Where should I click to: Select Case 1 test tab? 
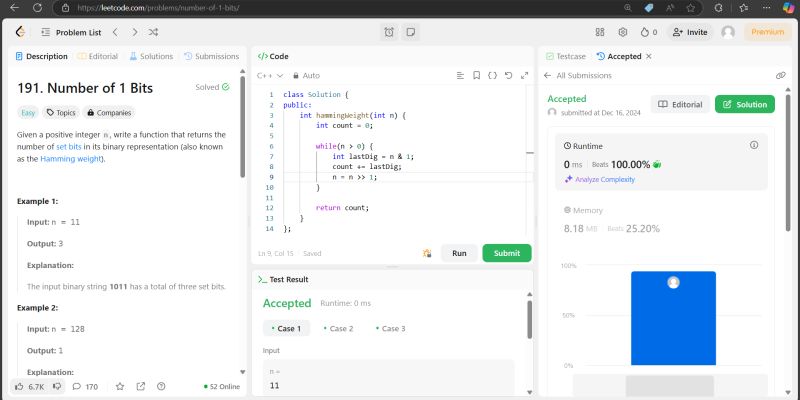click(286, 329)
